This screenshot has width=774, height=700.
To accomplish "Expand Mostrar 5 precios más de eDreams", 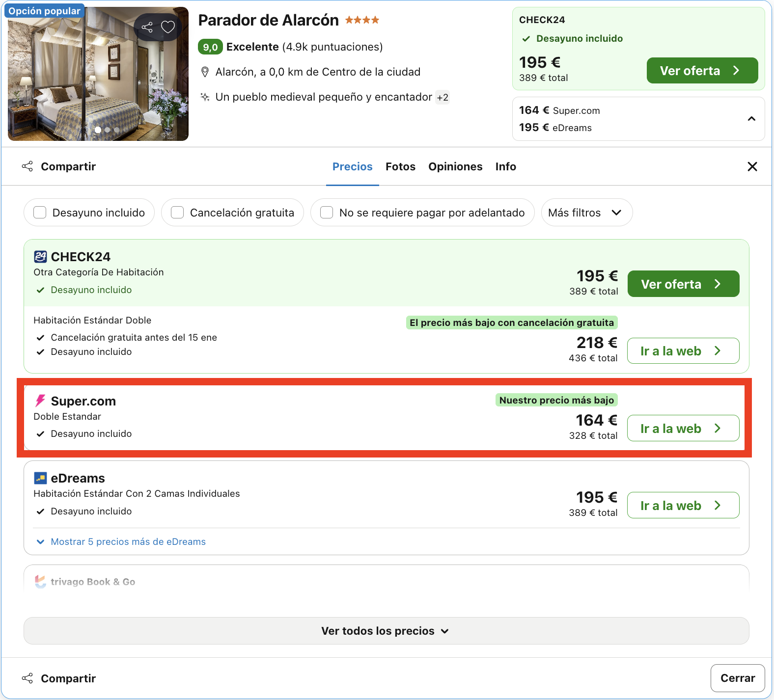I will click(121, 541).
